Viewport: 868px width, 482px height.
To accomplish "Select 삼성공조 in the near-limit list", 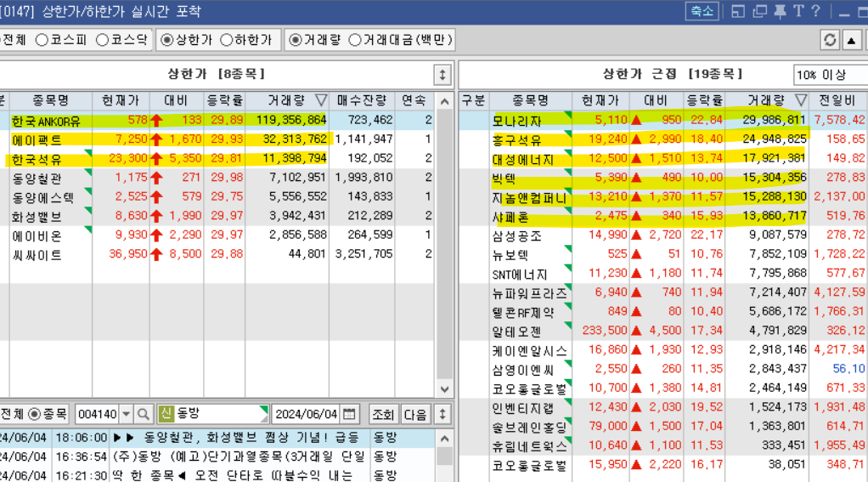I will coord(516,236).
